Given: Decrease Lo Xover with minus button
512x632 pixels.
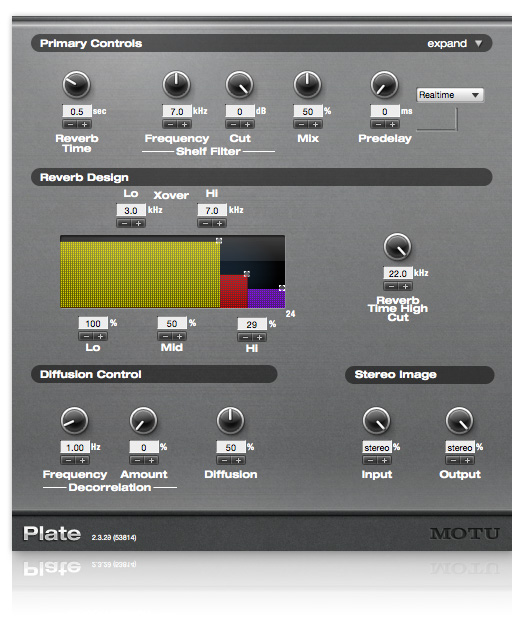Looking at the screenshot, I should 124,223.
